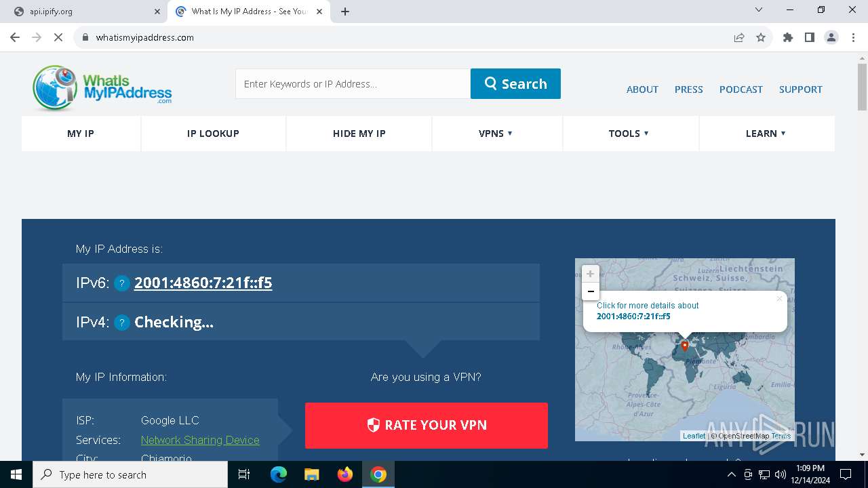Image resolution: width=868 pixels, height=488 pixels.
Task: Close the api.ipify.org tab
Action: 157,12
